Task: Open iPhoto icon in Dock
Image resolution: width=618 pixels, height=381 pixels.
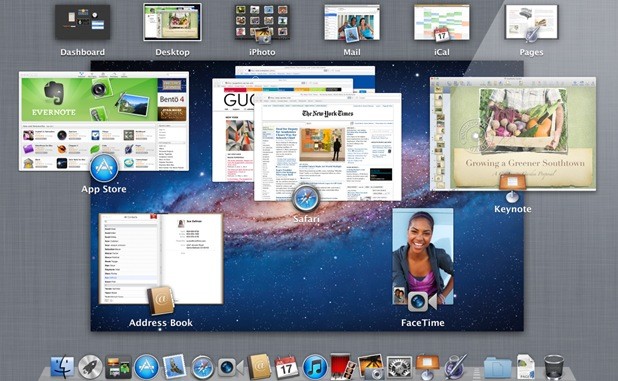Action: pyautogui.click(x=371, y=366)
